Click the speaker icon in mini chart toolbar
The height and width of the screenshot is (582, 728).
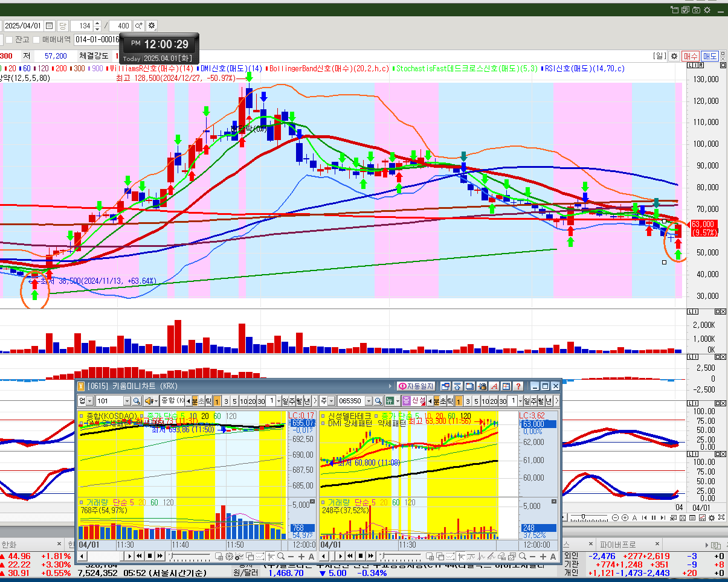click(148, 401)
